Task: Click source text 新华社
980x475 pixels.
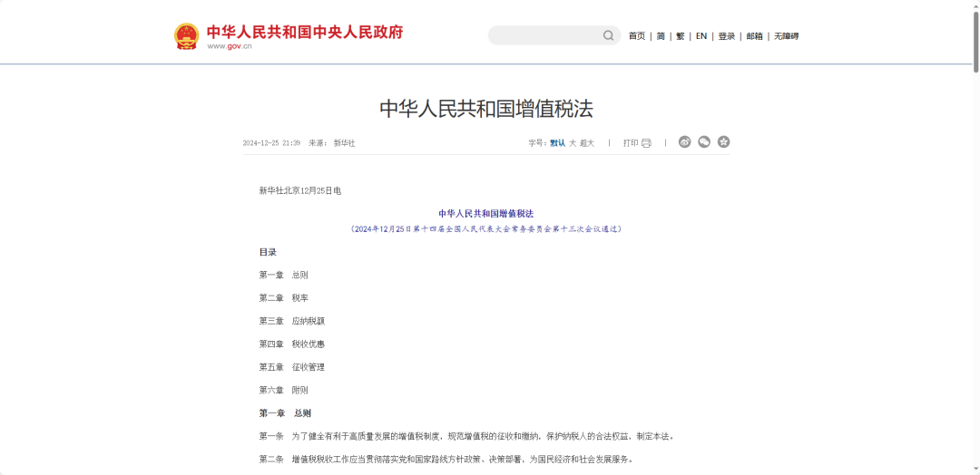Action: tap(345, 143)
